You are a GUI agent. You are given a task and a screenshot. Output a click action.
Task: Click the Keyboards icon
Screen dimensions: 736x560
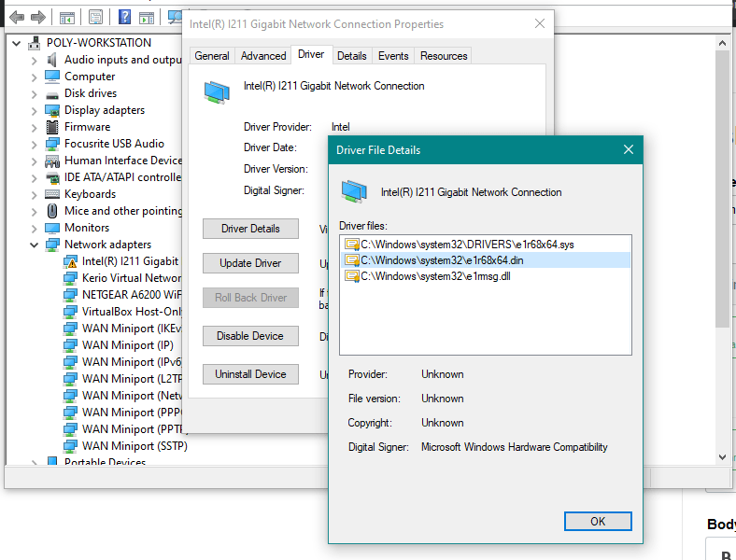point(52,194)
